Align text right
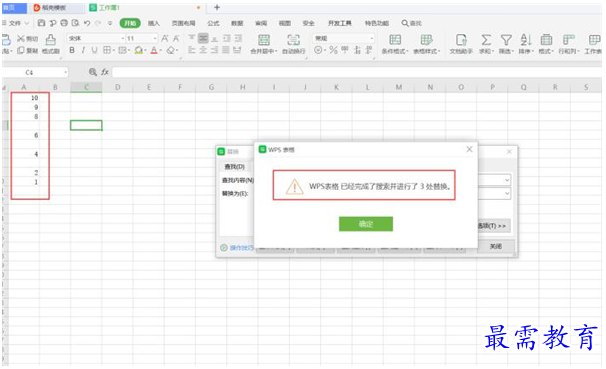606x369 pixels. [214, 50]
